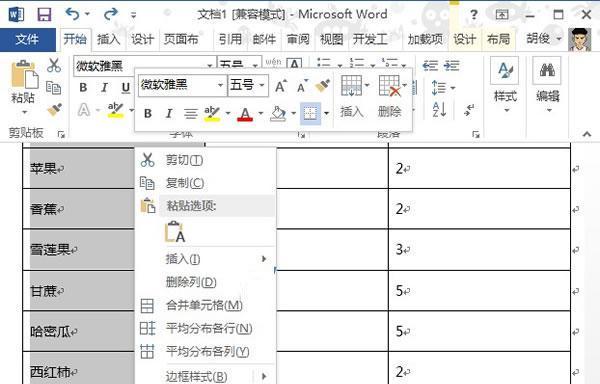The width and height of the screenshot is (600, 384).
Task: Click the Decrease Indent icon in the ribbon
Action: click(430, 65)
